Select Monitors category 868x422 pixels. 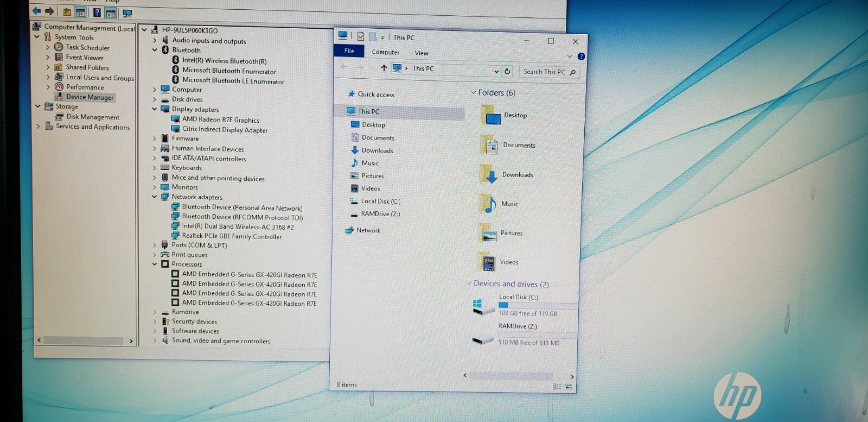[x=184, y=187]
